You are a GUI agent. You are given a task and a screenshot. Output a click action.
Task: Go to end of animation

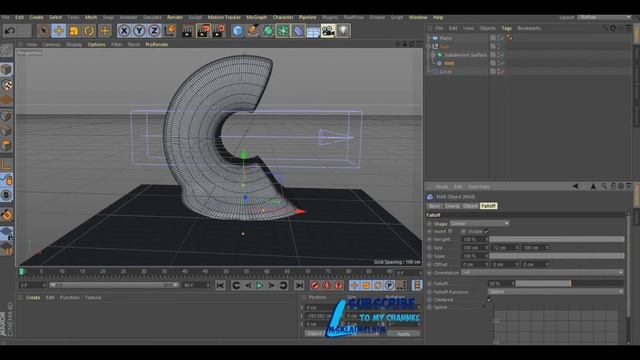299,285
